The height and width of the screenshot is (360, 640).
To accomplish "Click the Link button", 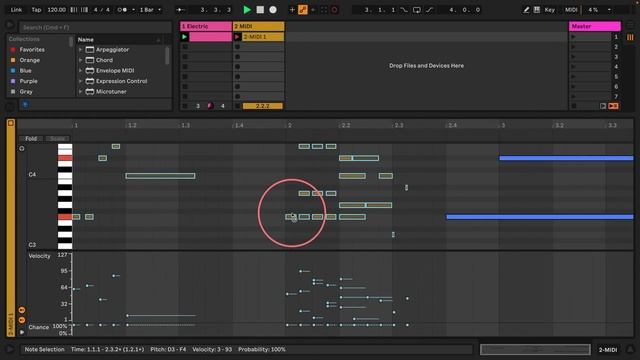I will tap(16, 9).
